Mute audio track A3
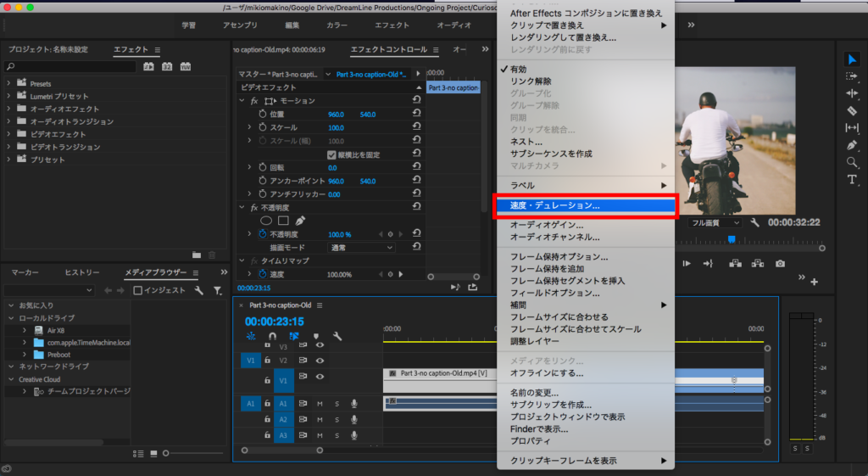This screenshot has width=868, height=476. 320,435
